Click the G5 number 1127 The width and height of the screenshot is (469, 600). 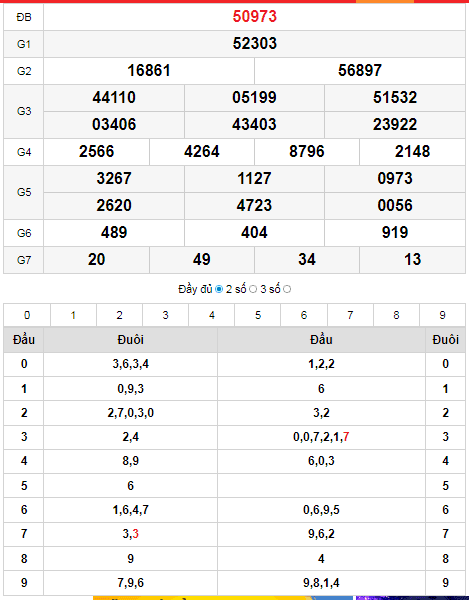(x=254, y=179)
